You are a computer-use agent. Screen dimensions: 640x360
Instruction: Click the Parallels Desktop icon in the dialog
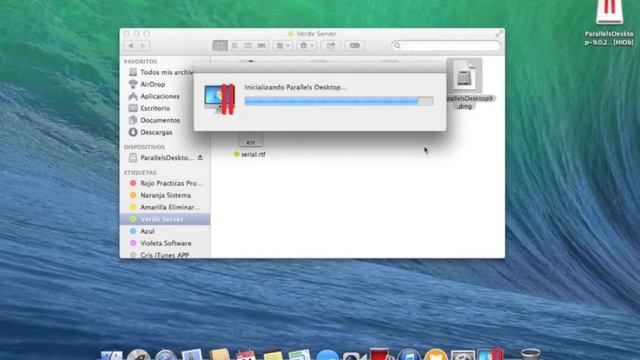coord(220,99)
